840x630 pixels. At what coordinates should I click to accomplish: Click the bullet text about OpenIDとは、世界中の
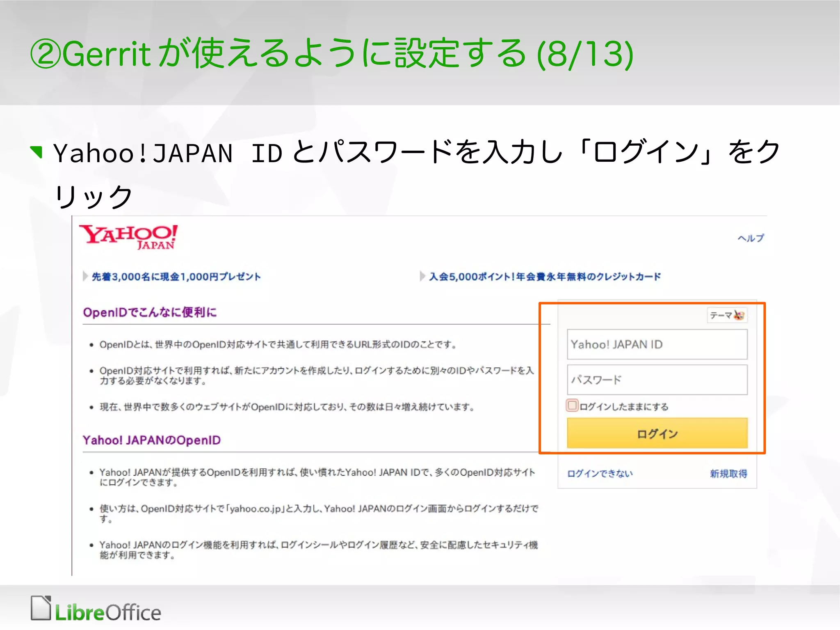click(x=278, y=344)
